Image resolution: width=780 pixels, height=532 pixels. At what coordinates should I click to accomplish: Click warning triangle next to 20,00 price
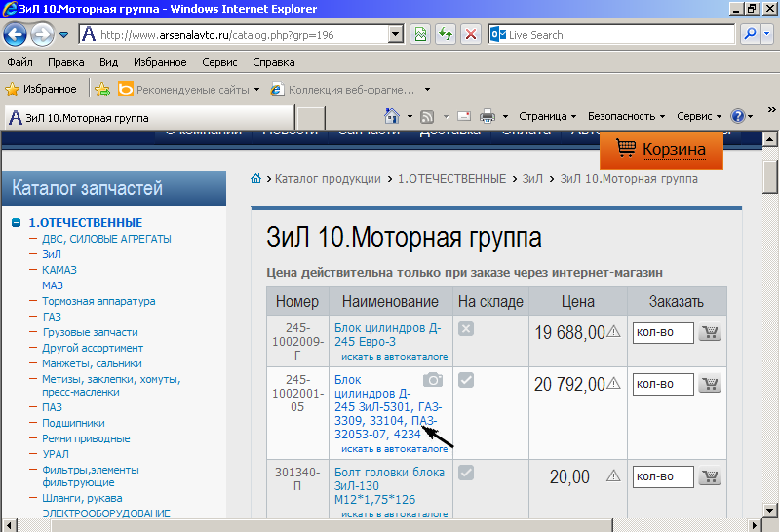[614, 475]
